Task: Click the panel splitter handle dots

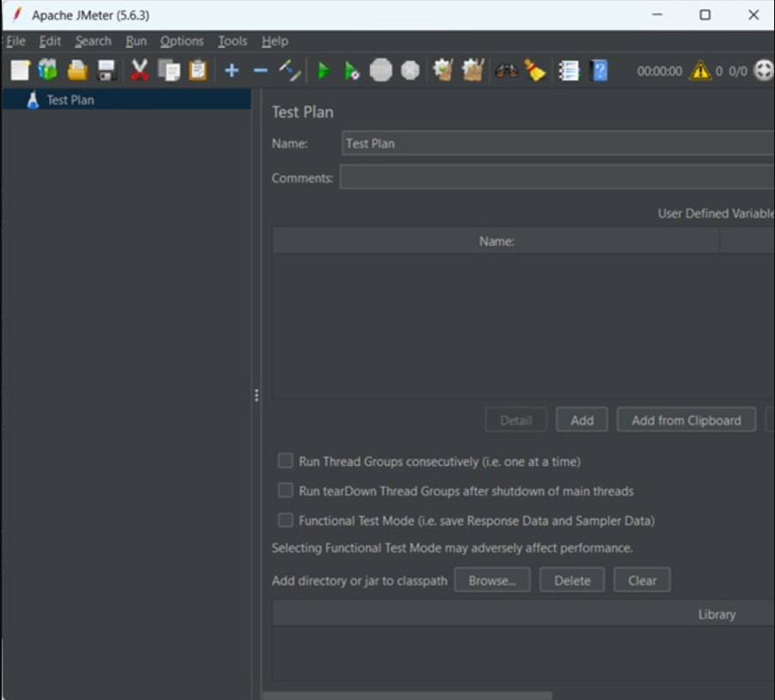Action: (256, 395)
